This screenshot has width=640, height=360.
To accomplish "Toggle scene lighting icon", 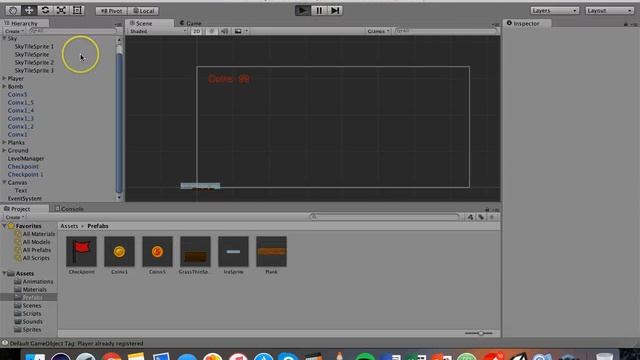I will pos(211,31).
